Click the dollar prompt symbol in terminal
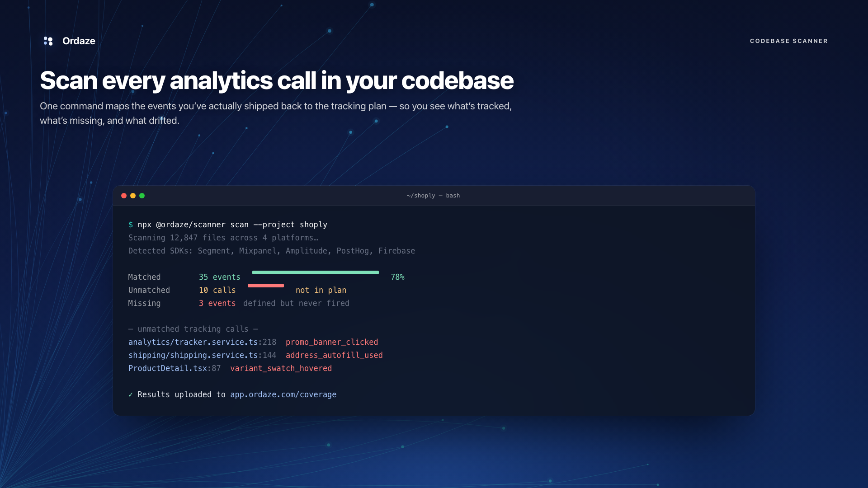The image size is (868, 488). [x=131, y=225]
